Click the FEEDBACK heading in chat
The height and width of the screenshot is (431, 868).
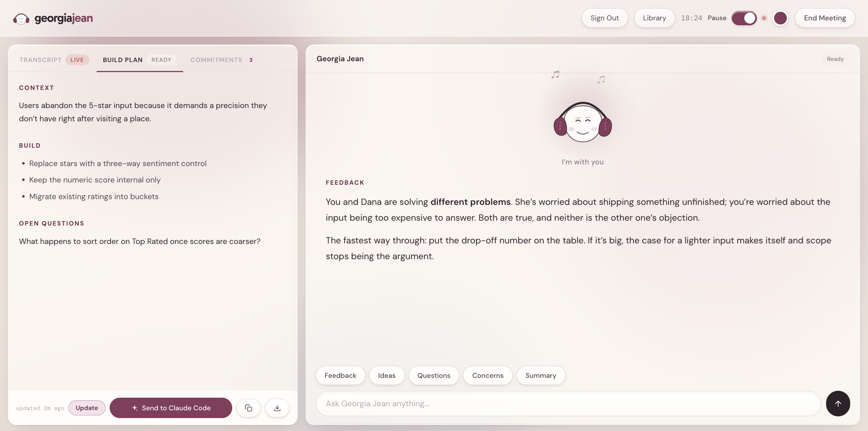tap(345, 182)
